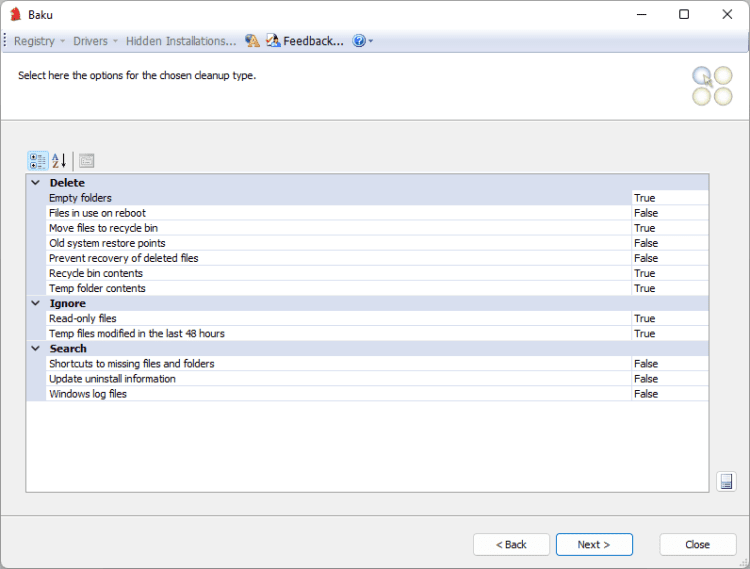Toggle the Files in use on reboot value
The height and width of the screenshot is (569, 750).
(669, 213)
